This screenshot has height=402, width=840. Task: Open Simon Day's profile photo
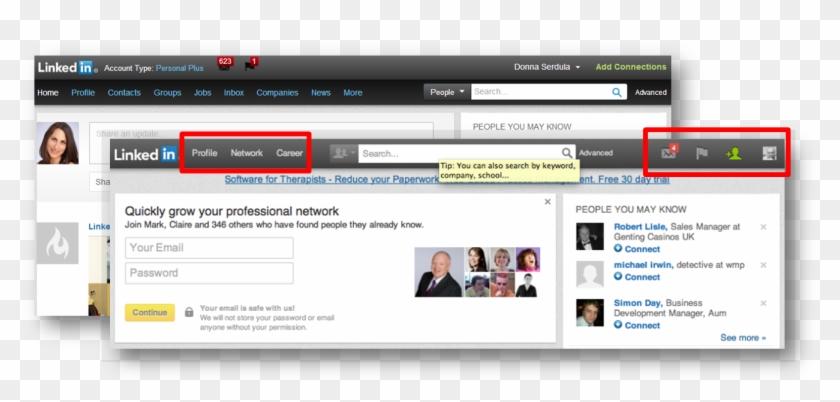tap(590, 313)
